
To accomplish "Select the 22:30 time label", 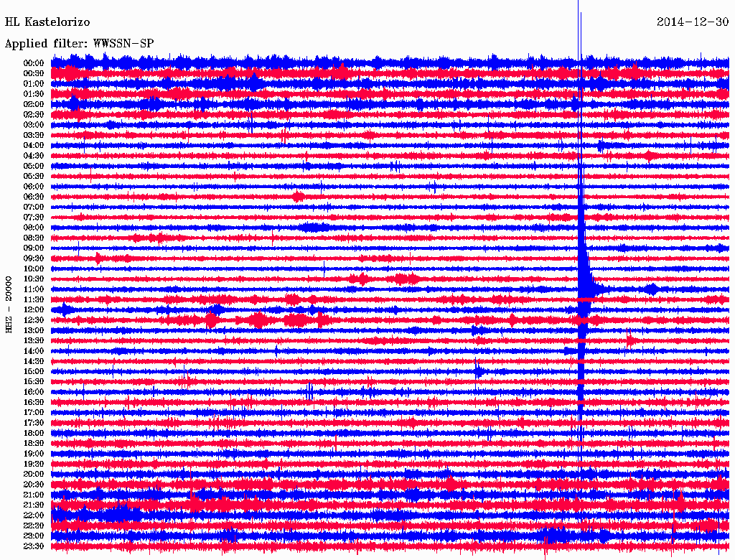I will coord(34,526).
